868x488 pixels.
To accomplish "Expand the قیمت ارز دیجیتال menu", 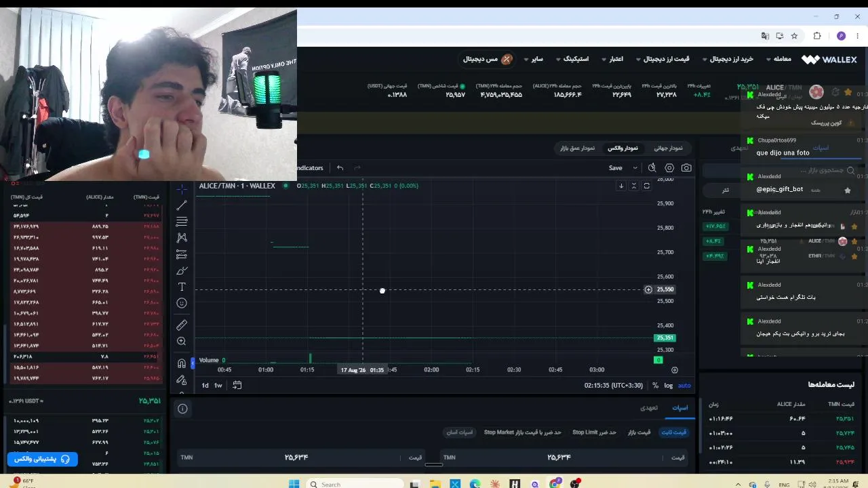I will pyautogui.click(x=663, y=59).
